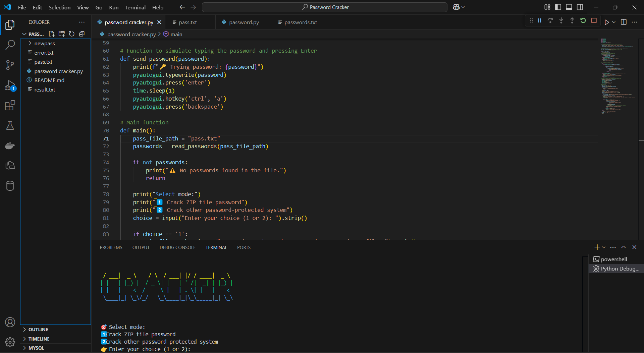Add a new terminal with plus
The width and height of the screenshot is (644, 353).
tap(597, 247)
